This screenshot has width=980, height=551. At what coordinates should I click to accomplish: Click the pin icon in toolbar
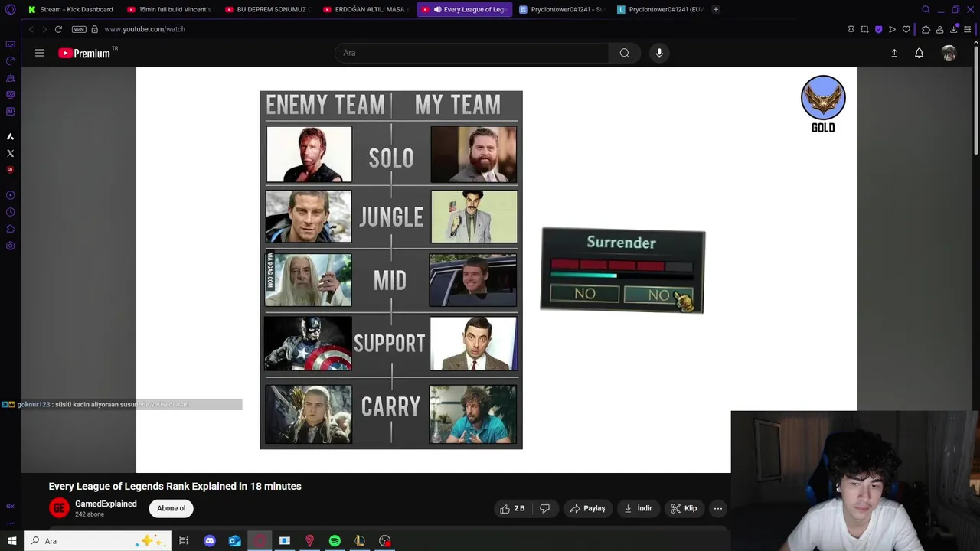pos(851,29)
